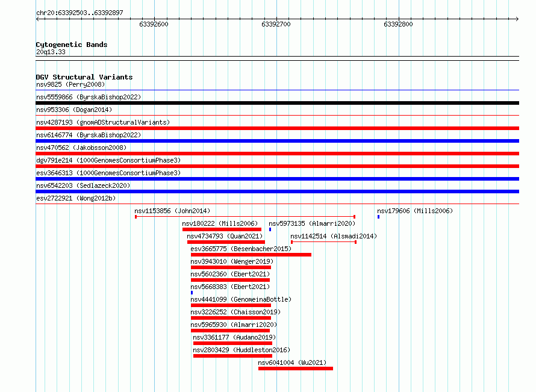Viewport: 536px width, 392px height.
Task: Click the nsv5602360 (Ebert2021) red bar
Action: click(230, 280)
